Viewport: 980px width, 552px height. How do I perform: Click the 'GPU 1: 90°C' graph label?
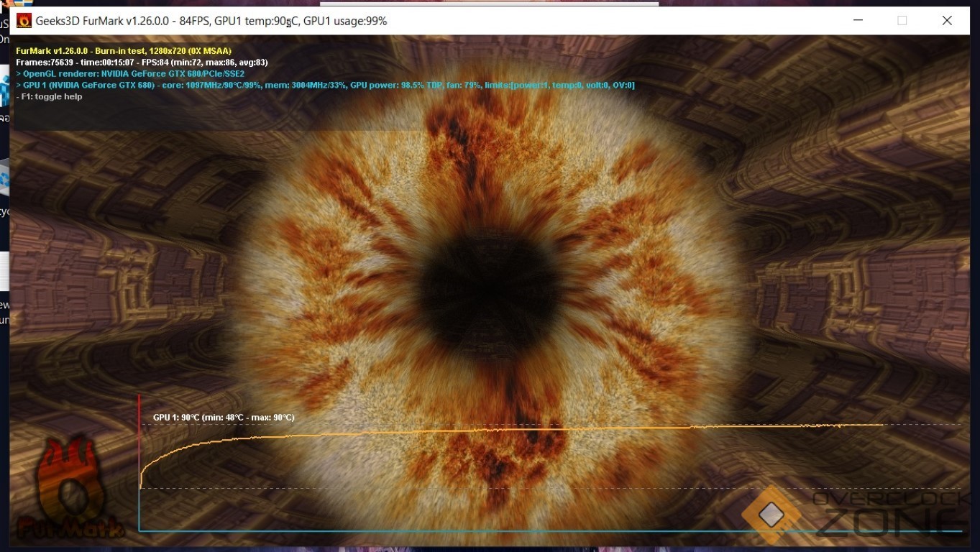click(223, 418)
